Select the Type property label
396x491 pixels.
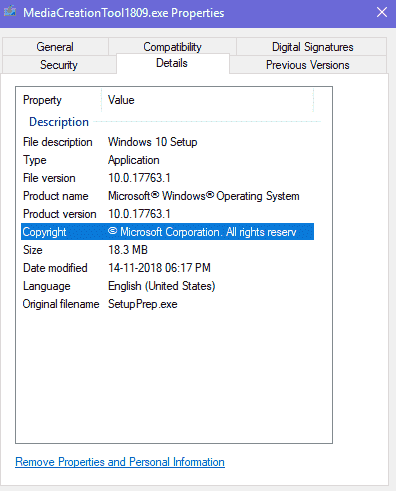(x=35, y=160)
